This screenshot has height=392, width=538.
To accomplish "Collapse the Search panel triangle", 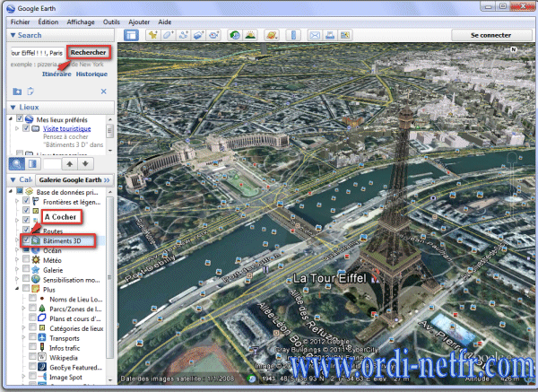I will pyautogui.click(x=13, y=35).
